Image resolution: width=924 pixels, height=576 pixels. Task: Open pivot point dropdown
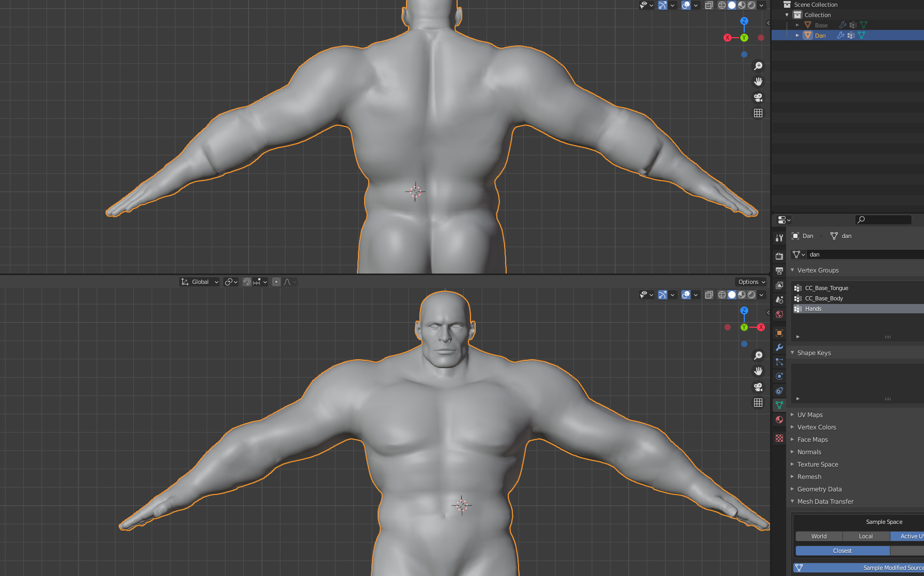click(x=231, y=282)
